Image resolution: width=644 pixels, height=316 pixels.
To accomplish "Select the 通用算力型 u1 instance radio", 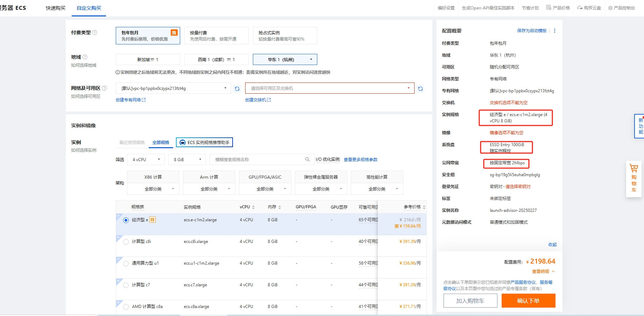I will coord(126,264).
